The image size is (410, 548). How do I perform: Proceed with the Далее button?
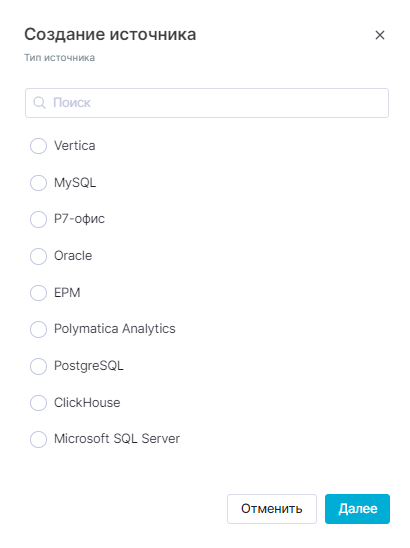[x=357, y=509]
